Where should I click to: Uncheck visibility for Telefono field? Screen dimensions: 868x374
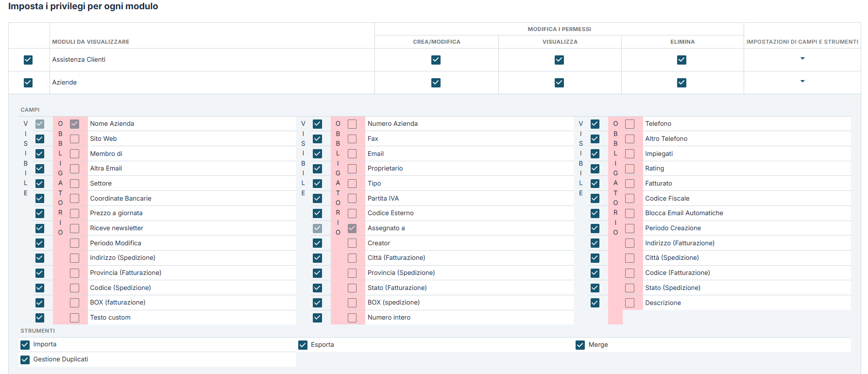595,124
